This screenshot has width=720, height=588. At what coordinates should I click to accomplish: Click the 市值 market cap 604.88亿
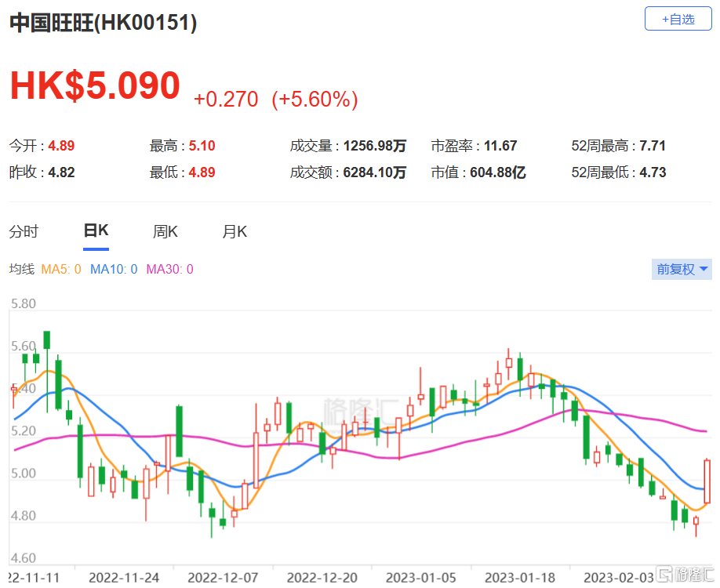(498, 172)
